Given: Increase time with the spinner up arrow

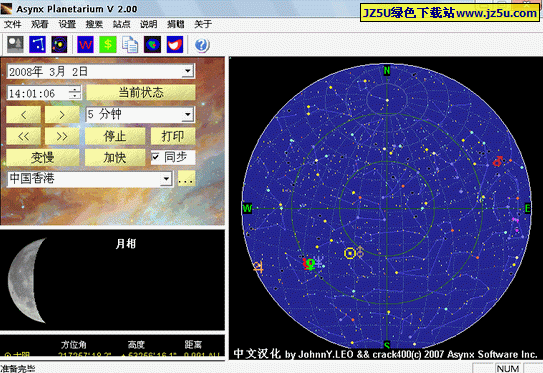Looking at the screenshot, I should tap(74, 90).
